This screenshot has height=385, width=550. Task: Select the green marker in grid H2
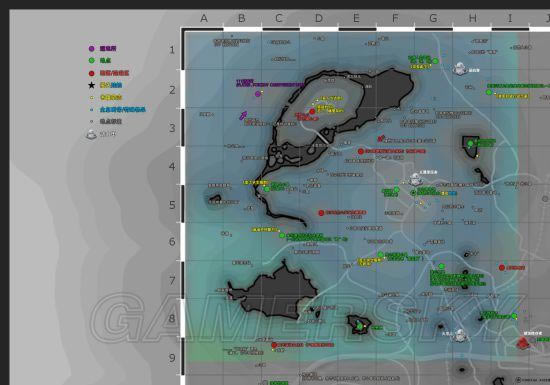489,92
